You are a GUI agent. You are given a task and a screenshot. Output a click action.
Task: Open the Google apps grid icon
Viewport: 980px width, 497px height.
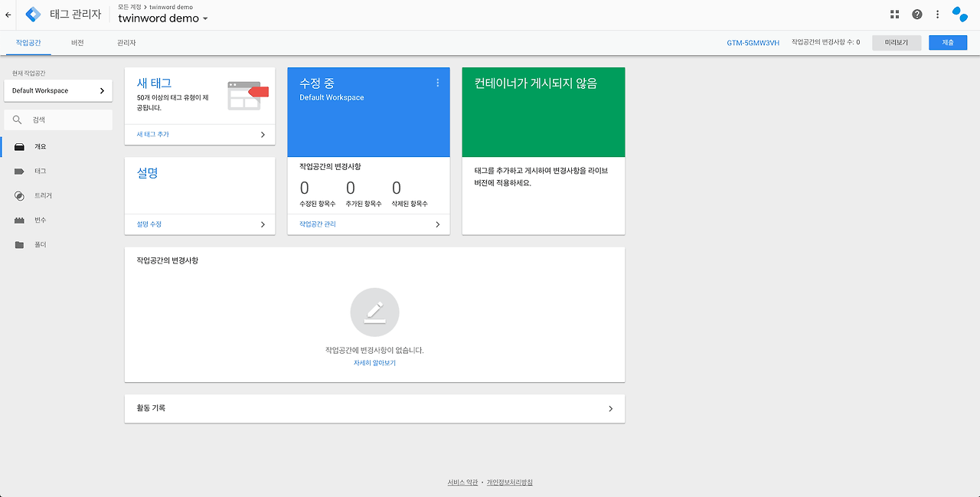tap(894, 14)
